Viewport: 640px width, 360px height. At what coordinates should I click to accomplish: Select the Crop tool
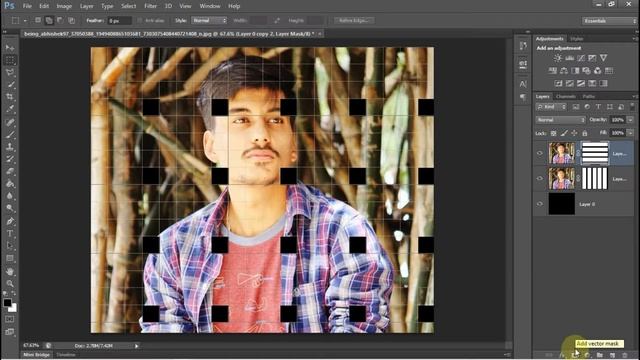click(10, 97)
